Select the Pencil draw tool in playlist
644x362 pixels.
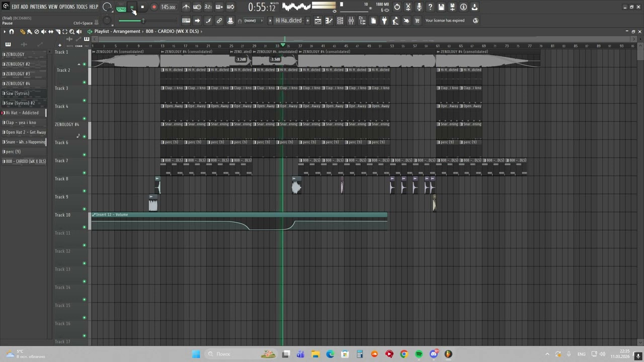point(22,32)
